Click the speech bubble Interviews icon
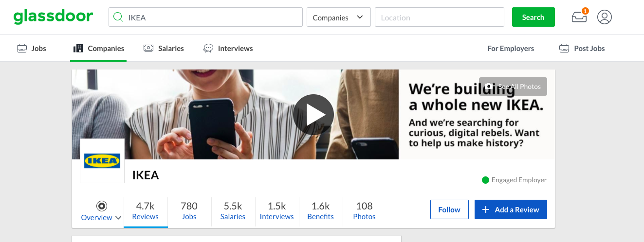This screenshot has height=242, width=644. tap(208, 48)
